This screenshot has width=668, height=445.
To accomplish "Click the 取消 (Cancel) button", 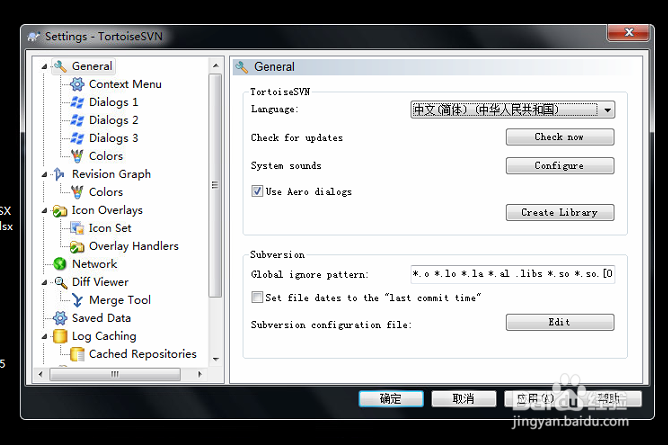I will click(x=464, y=399).
